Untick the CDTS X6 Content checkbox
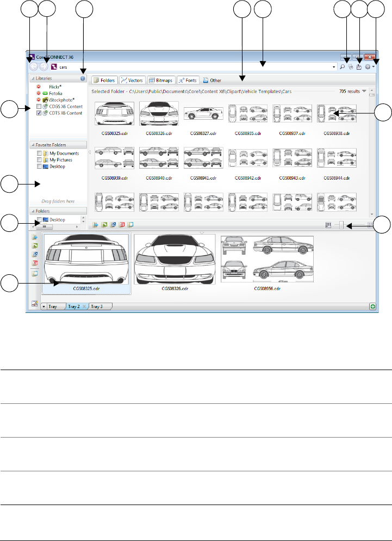The height and width of the screenshot is (541, 392). [x=39, y=113]
